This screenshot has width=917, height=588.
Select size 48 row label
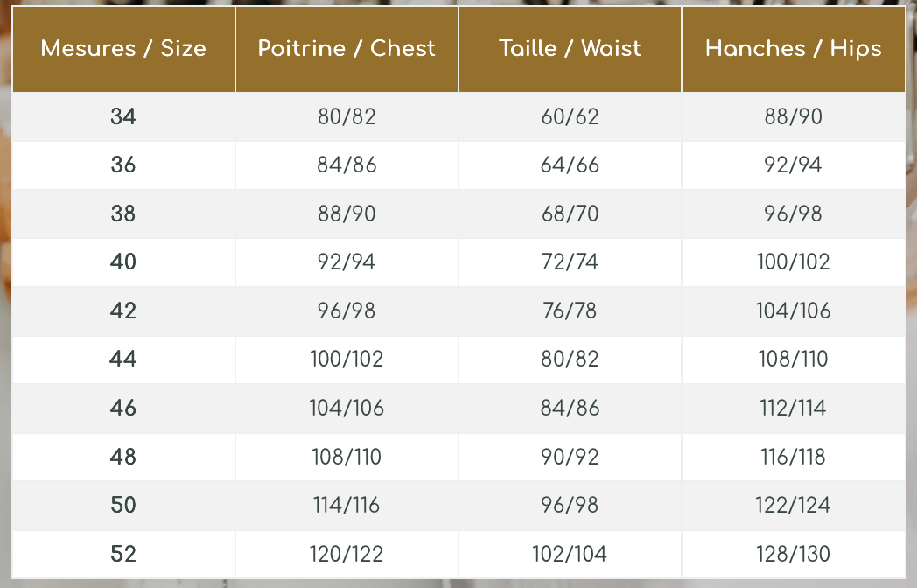click(123, 457)
